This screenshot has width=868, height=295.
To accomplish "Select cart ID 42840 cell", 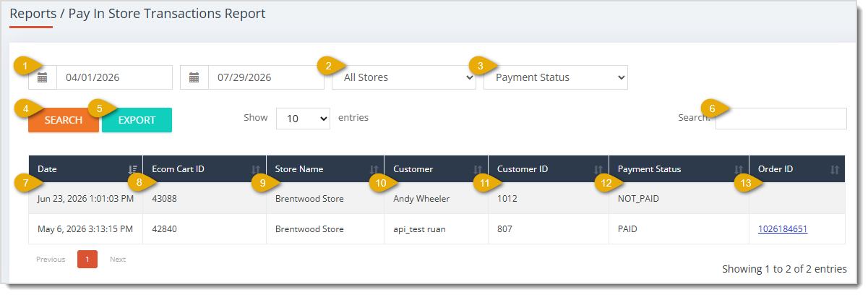I will [x=205, y=229].
